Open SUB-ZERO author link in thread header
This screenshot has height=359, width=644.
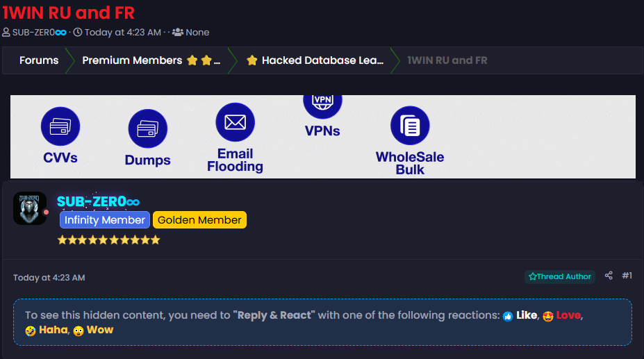point(40,32)
